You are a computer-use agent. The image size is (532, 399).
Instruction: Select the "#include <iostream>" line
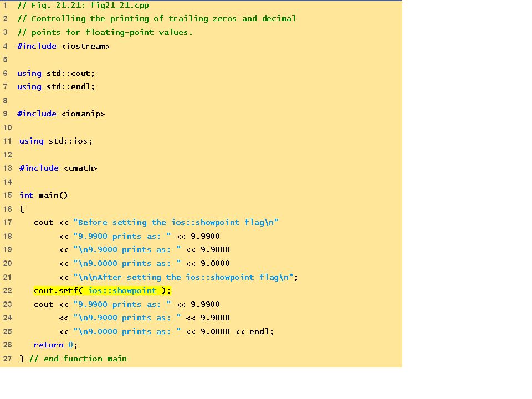click(63, 46)
